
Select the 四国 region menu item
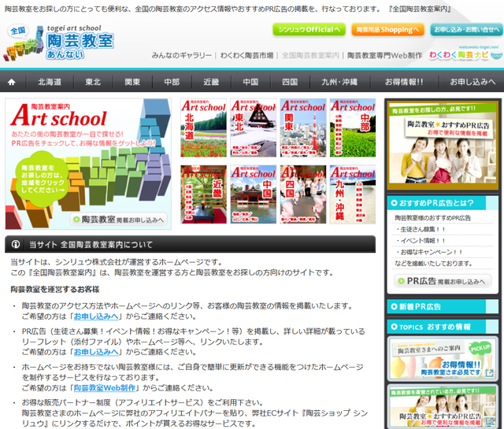tap(290, 82)
